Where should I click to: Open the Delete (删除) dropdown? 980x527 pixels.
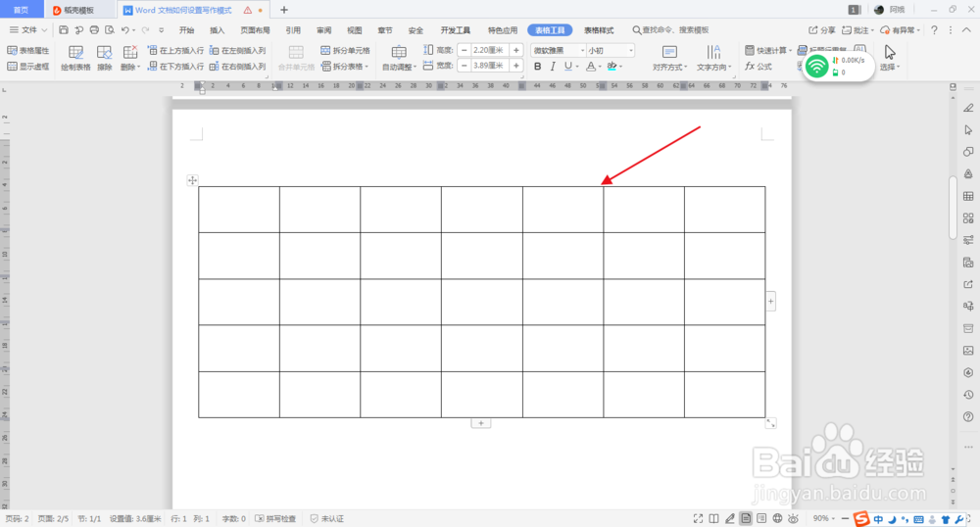[130, 58]
